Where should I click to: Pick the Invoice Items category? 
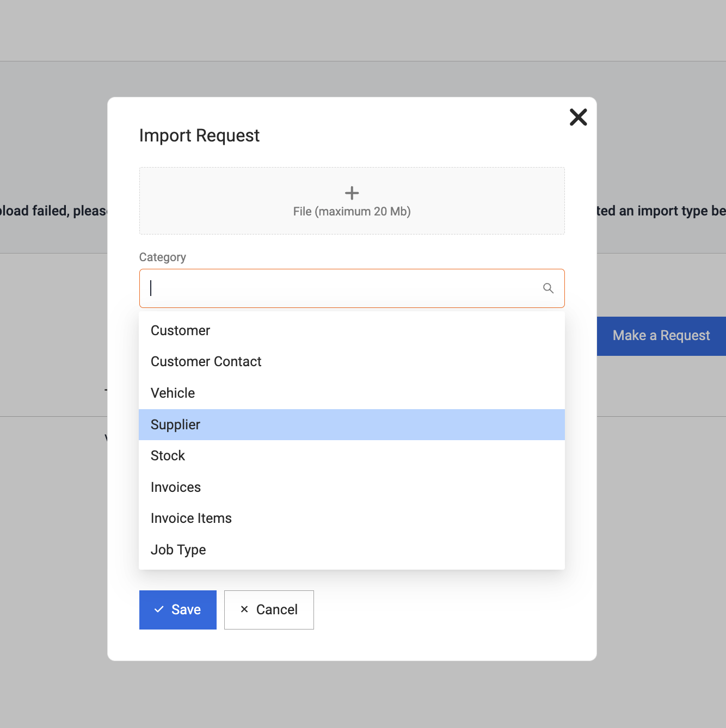[191, 519]
